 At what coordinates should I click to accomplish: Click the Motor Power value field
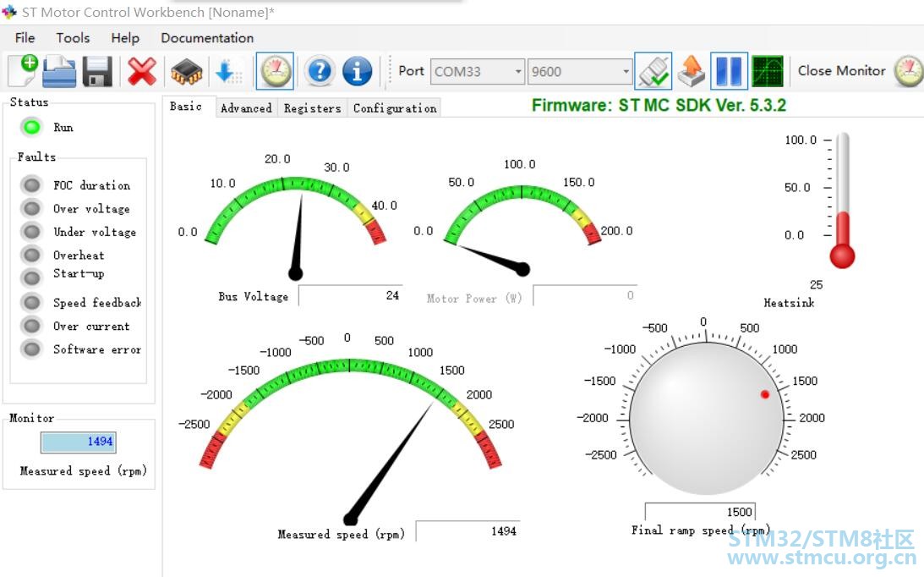[584, 295]
